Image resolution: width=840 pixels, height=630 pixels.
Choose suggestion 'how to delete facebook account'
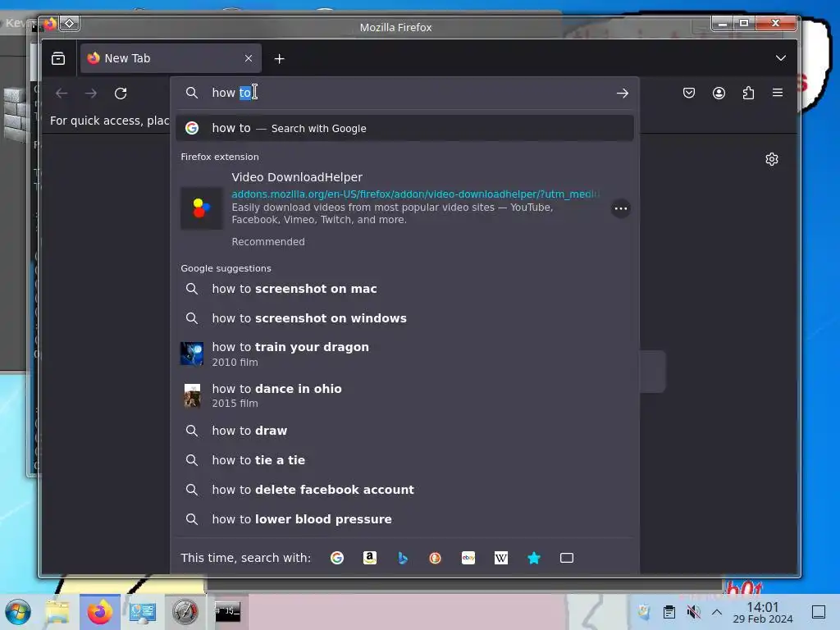pyautogui.click(x=404, y=490)
